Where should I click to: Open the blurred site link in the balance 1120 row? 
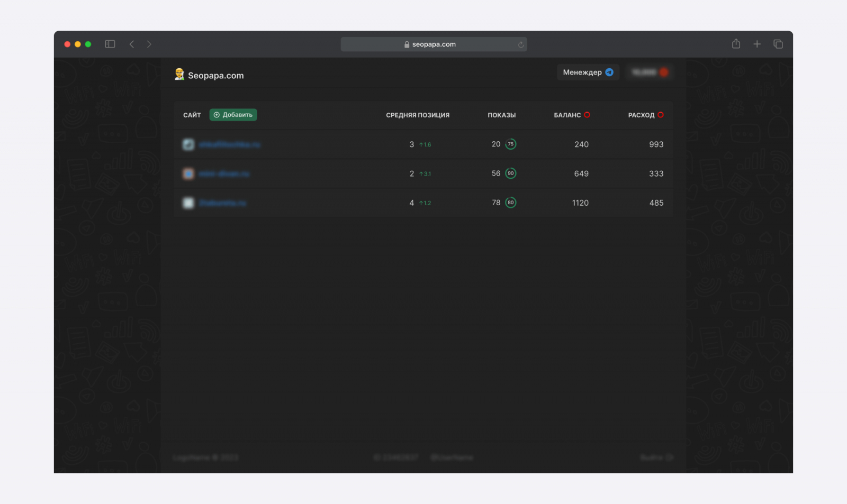(x=223, y=203)
